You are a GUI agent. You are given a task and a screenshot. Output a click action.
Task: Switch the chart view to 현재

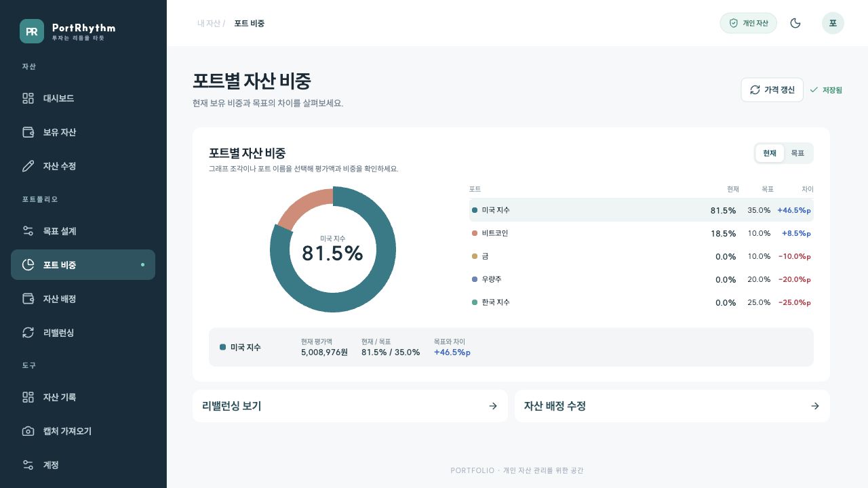(770, 153)
